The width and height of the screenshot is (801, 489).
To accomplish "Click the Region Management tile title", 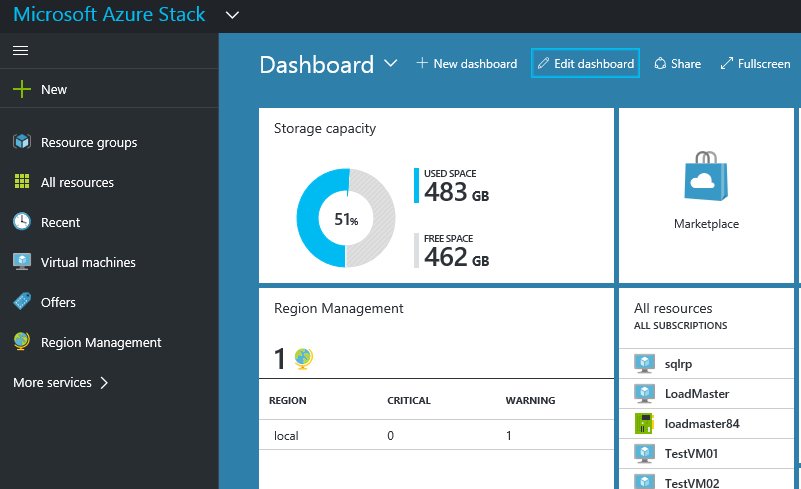I will click(x=338, y=308).
